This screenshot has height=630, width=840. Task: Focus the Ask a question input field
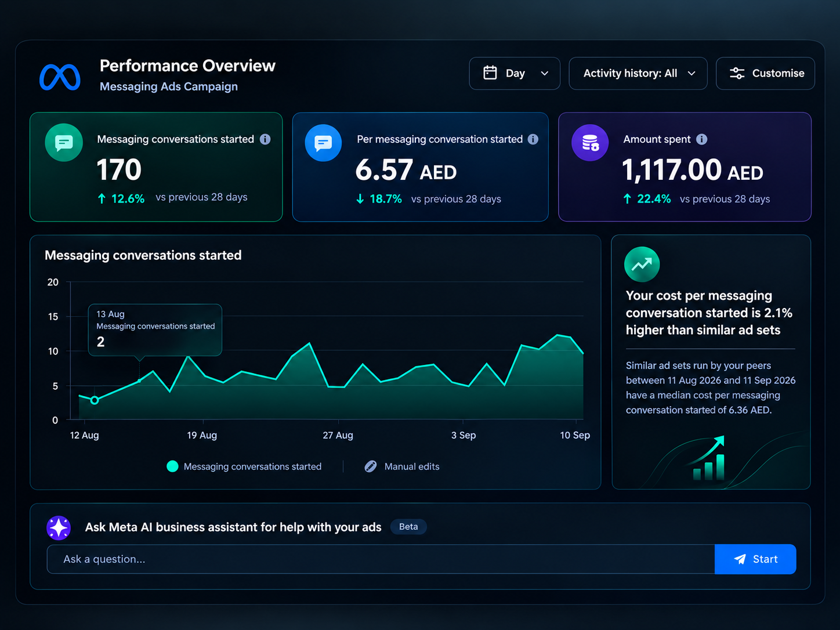(x=381, y=559)
